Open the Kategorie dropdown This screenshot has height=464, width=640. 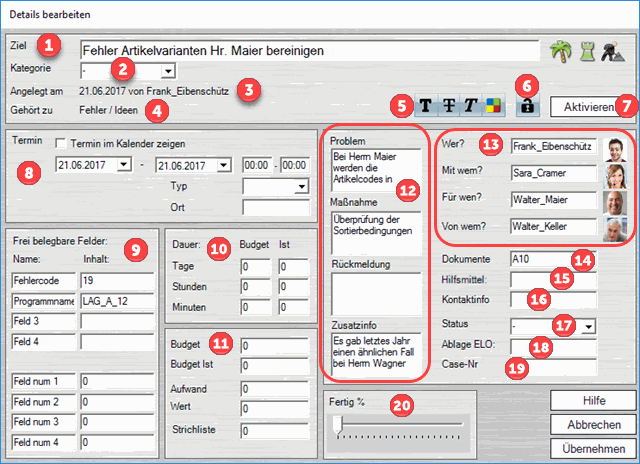167,71
